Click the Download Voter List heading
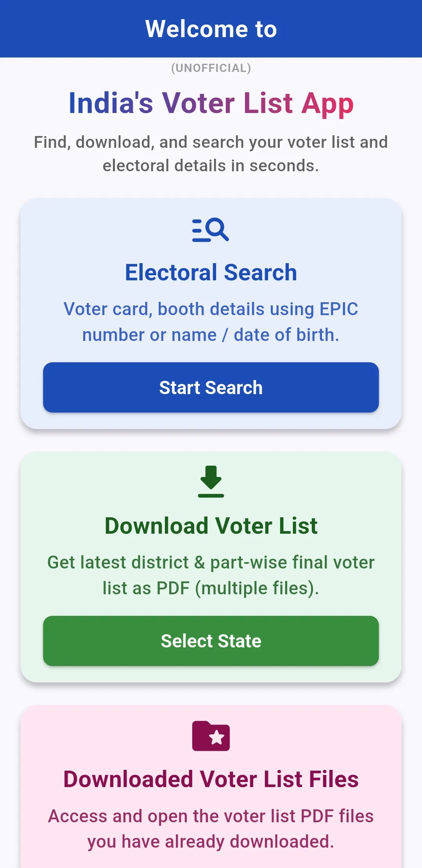The width and height of the screenshot is (422, 868). (211, 525)
